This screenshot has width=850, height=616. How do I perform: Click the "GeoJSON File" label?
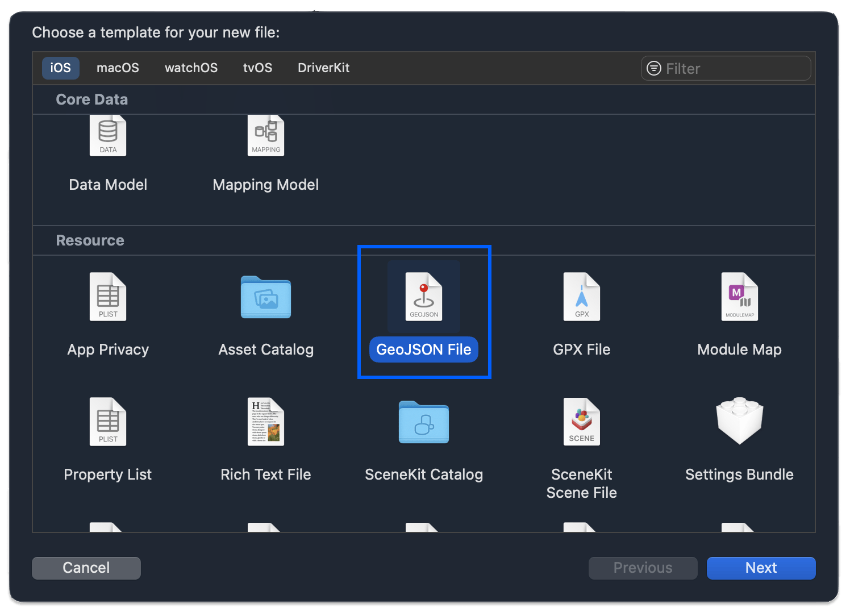pos(424,349)
